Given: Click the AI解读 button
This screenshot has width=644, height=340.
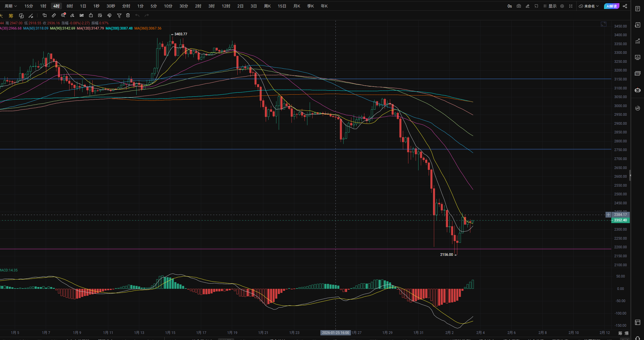Looking at the screenshot, I should (611, 6).
